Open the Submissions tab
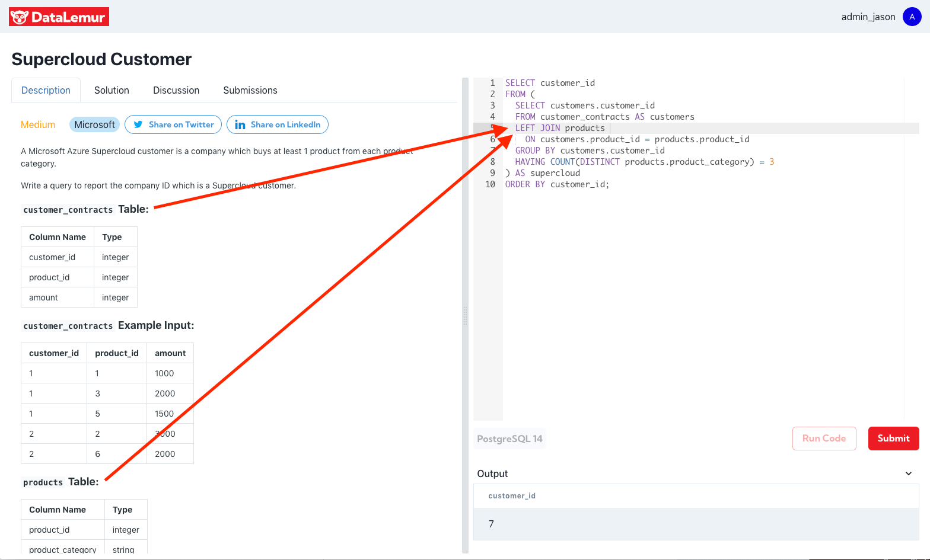The height and width of the screenshot is (560, 930). (x=250, y=90)
